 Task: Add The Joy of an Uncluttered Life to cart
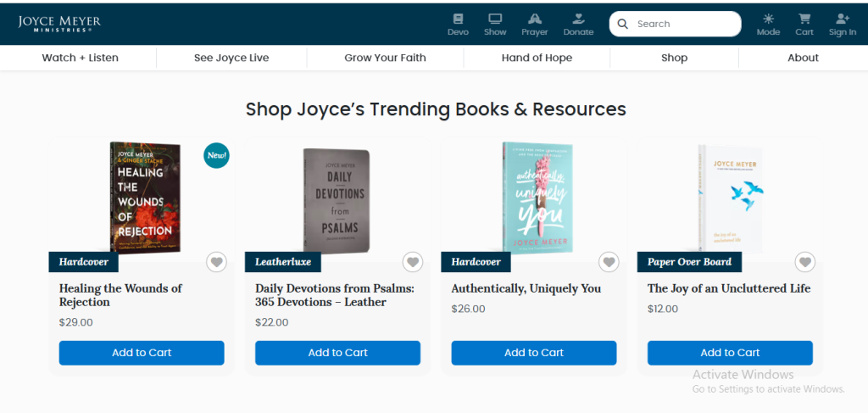[730, 353]
